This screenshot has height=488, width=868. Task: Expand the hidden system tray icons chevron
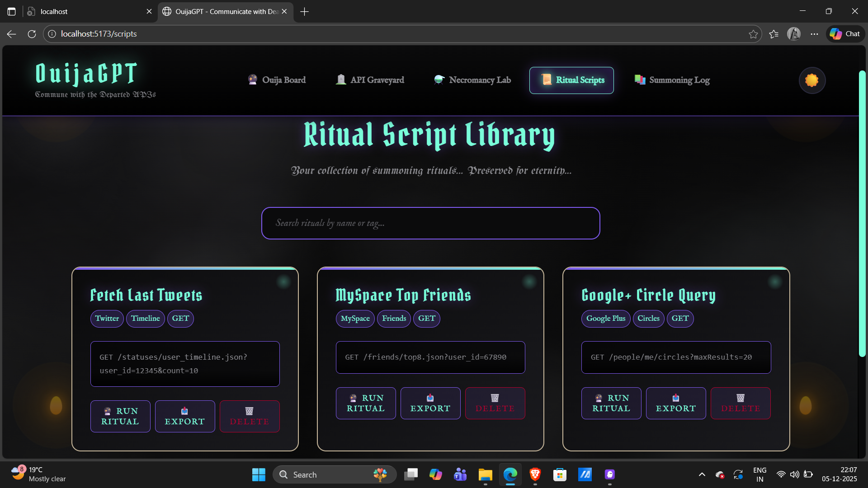(x=702, y=474)
